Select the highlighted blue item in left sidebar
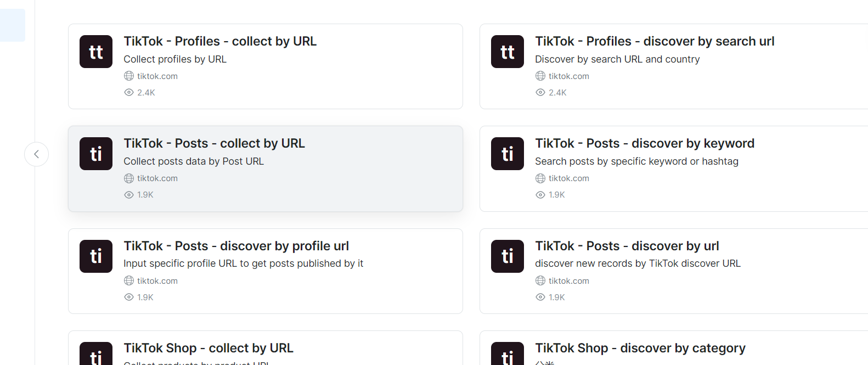The width and height of the screenshot is (868, 365). [13, 25]
